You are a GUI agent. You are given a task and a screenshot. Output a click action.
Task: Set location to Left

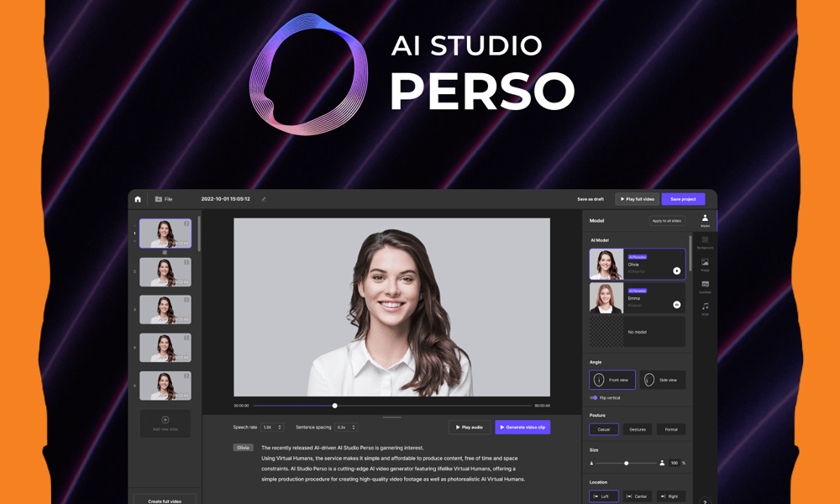pyautogui.click(x=604, y=496)
